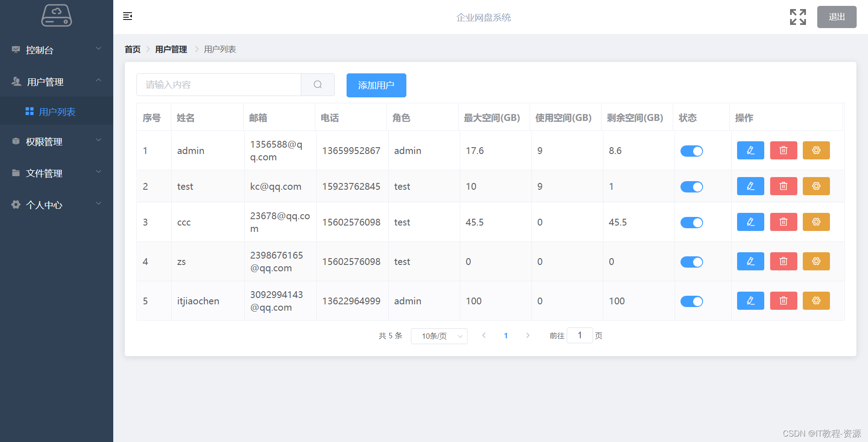
Task: Toggle status switch for kc@qq.com user
Action: [x=691, y=187]
